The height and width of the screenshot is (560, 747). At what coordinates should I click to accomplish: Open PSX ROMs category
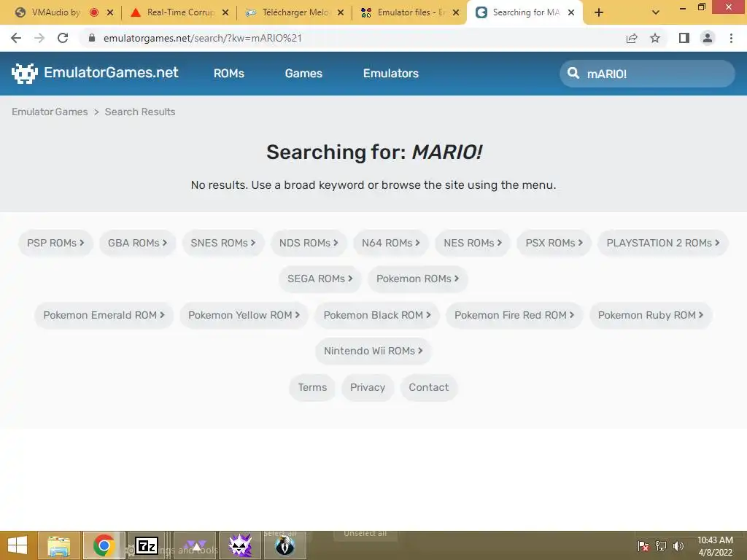click(x=554, y=243)
